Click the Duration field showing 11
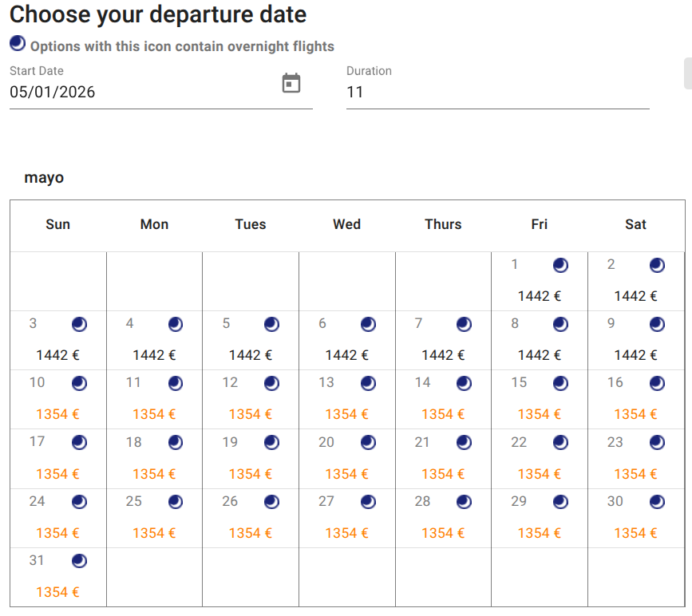692x616 pixels. tap(497, 92)
